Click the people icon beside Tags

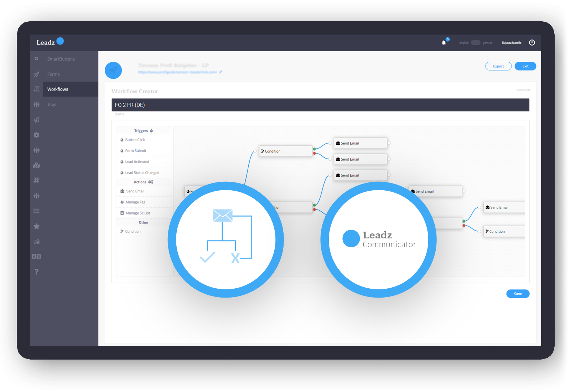pyautogui.click(x=36, y=104)
